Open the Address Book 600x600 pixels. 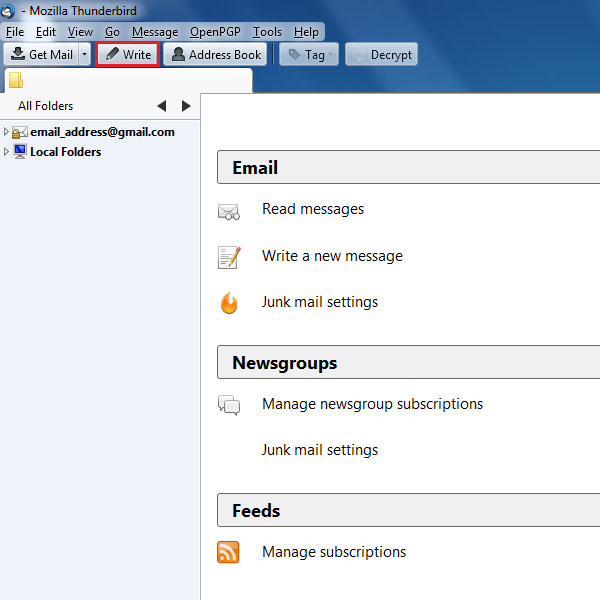pyautogui.click(x=215, y=54)
